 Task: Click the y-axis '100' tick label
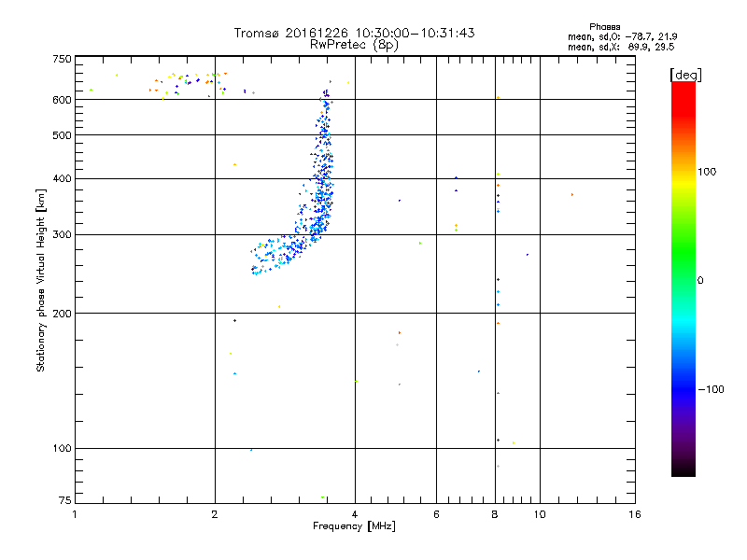pos(62,449)
